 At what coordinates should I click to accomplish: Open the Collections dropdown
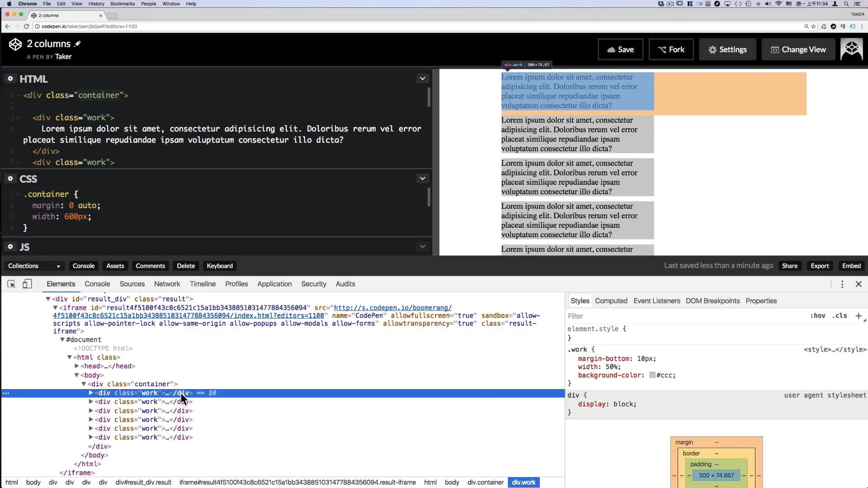34,266
